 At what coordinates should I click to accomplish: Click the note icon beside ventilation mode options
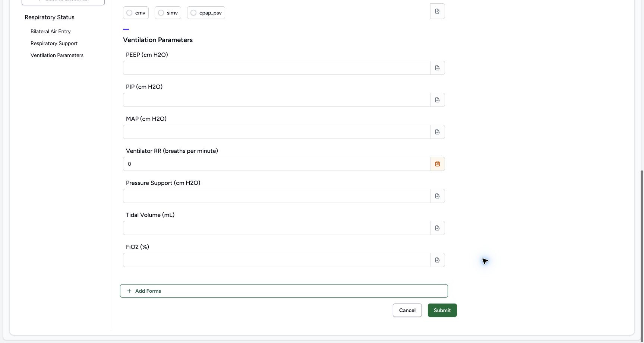tap(438, 11)
